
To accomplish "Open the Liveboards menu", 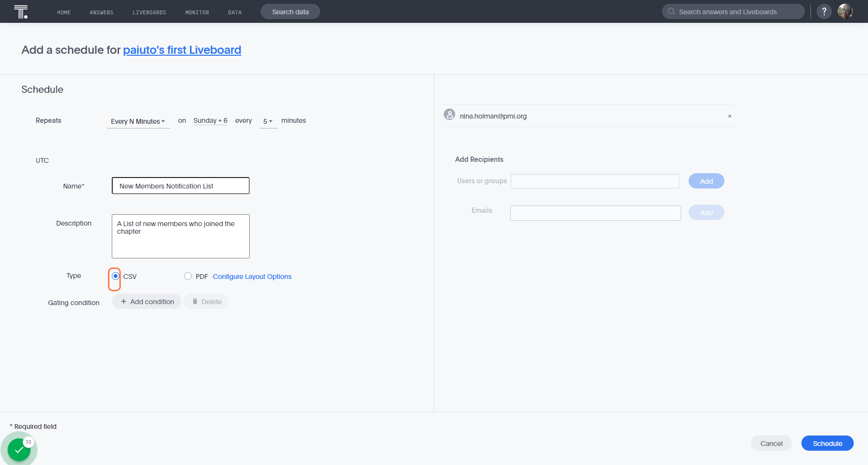I will coord(149,12).
